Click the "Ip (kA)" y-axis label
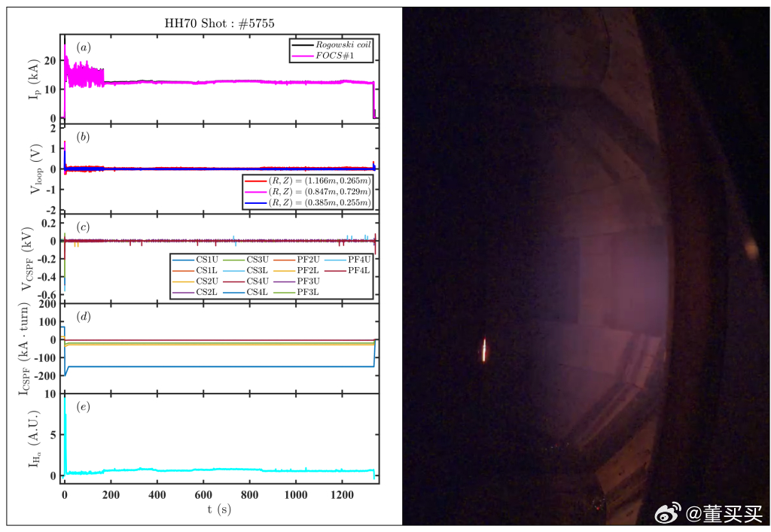The image size is (771, 532). tap(33, 80)
